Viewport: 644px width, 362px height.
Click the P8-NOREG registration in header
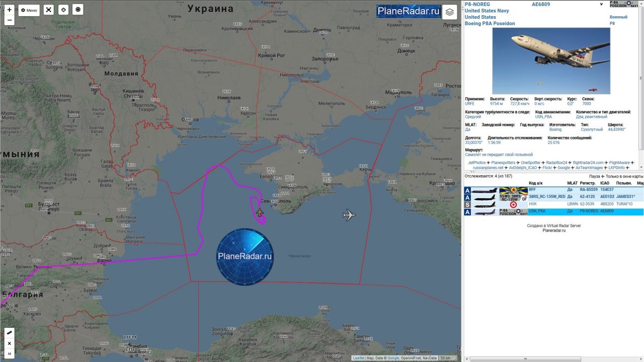[x=477, y=5]
